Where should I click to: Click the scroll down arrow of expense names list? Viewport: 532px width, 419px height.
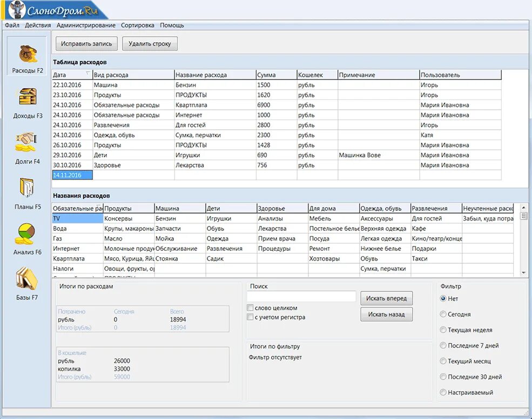(x=523, y=272)
